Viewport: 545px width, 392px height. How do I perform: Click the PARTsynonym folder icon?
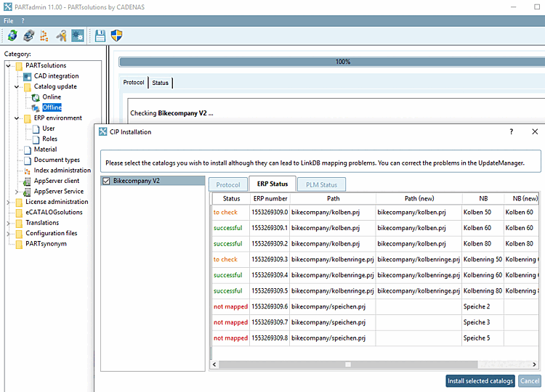coord(20,244)
